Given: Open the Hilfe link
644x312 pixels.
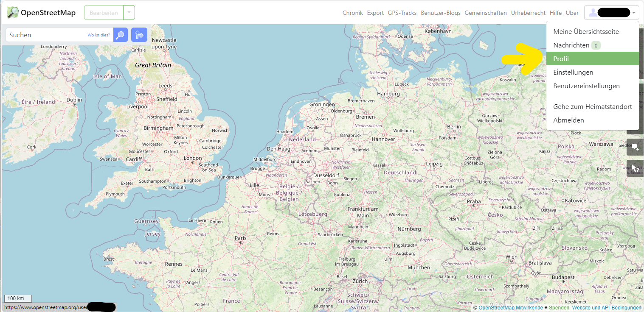Looking at the screenshot, I should point(555,13).
